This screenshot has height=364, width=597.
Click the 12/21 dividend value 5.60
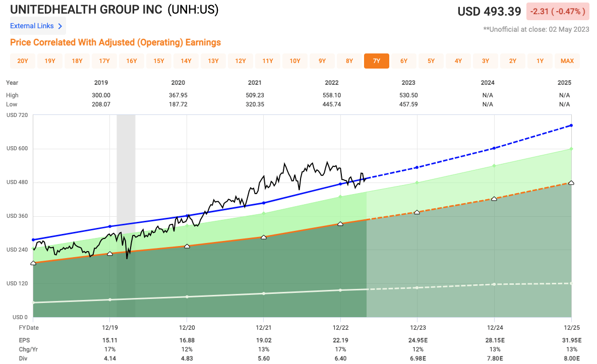(264, 358)
